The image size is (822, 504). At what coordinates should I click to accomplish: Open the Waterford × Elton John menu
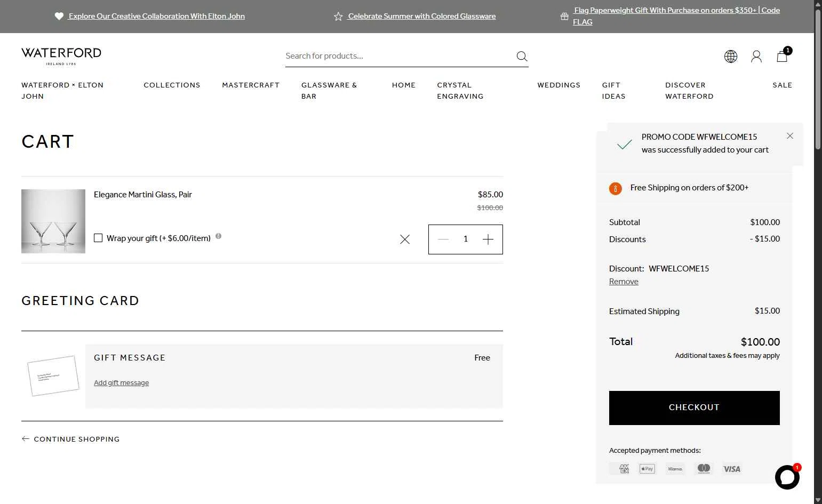tap(62, 91)
